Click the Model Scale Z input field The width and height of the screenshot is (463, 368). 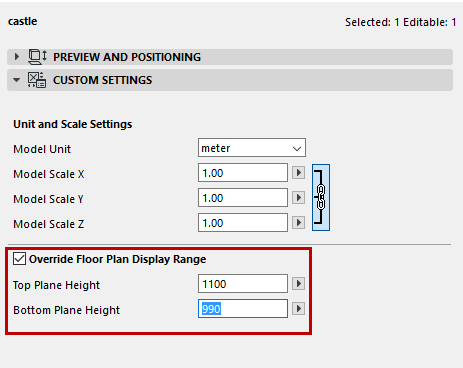tap(243, 223)
